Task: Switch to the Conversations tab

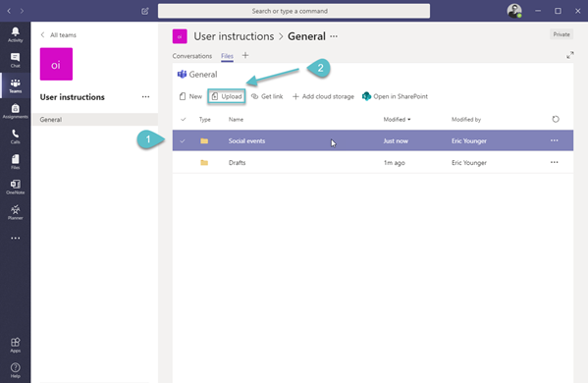Action: click(x=192, y=56)
